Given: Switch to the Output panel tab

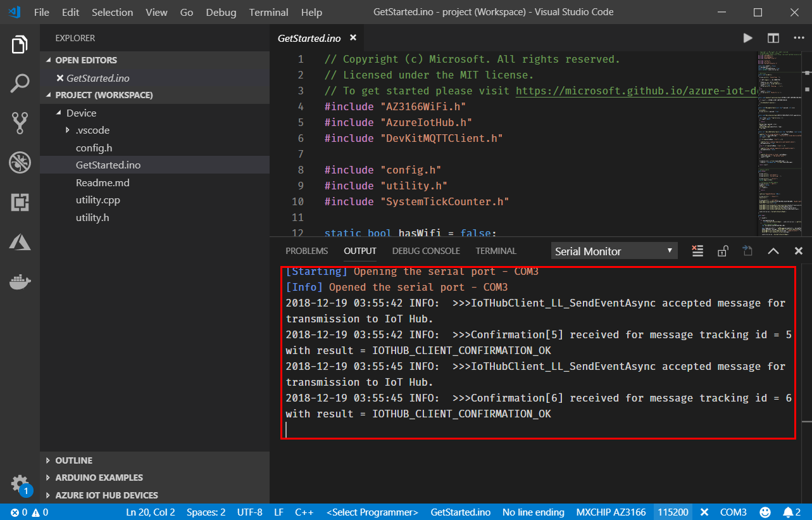Looking at the screenshot, I should point(360,251).
